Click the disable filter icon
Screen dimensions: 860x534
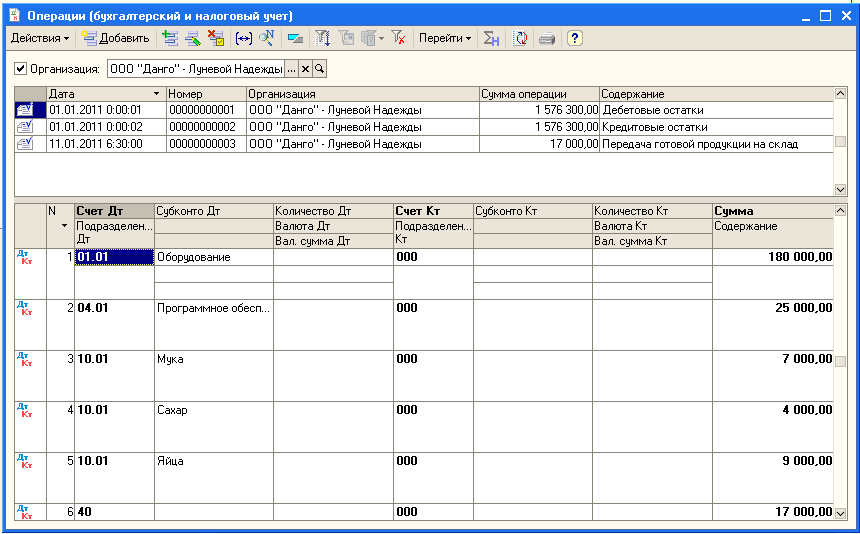[x=398, y=38]
